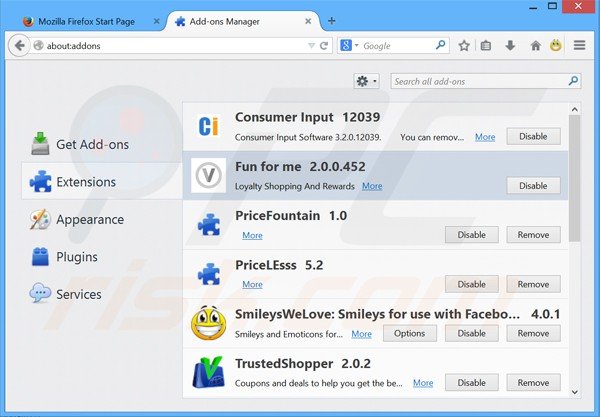Open the URL history dropdown arrow
Screen dimensions: 600x417
coord(311,46)
